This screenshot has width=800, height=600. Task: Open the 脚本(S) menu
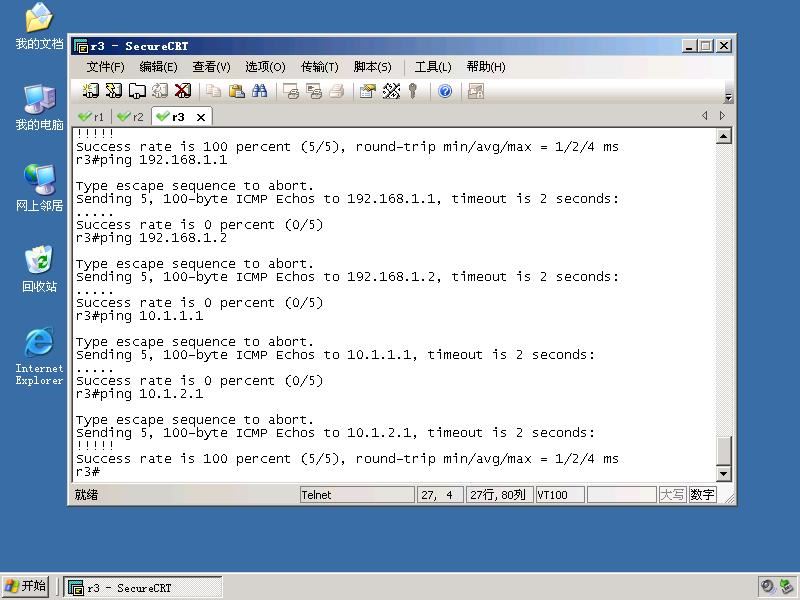372,67
